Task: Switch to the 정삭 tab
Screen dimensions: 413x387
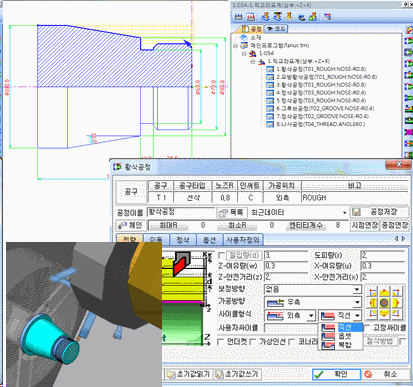Action: (182, 240)
